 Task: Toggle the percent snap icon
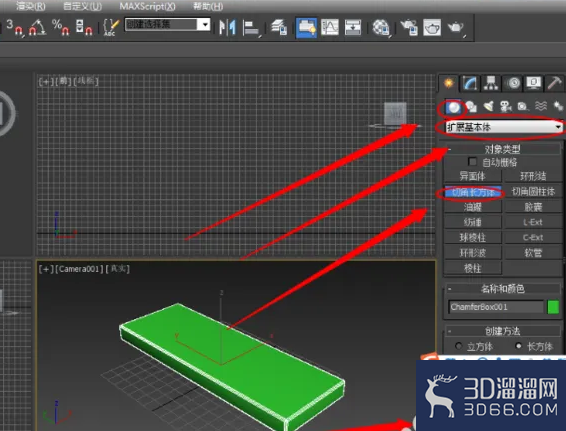coord(60,27)
